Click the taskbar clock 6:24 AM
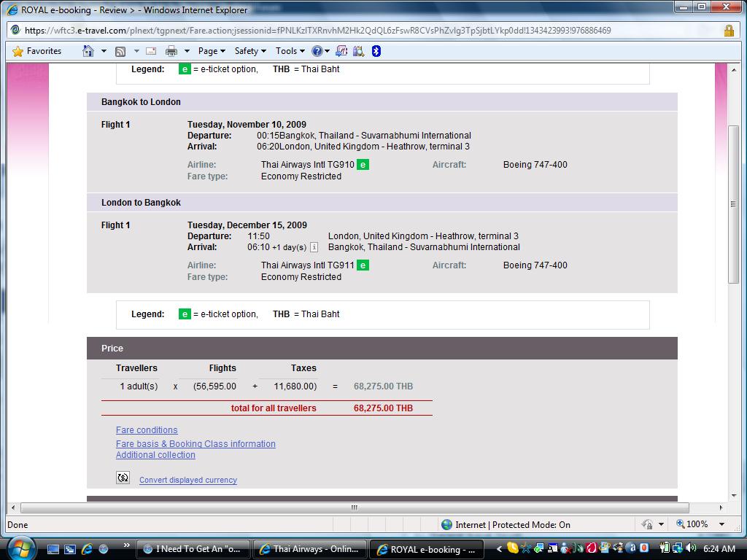This screenshot has width=747, height=560. [719, 548]
